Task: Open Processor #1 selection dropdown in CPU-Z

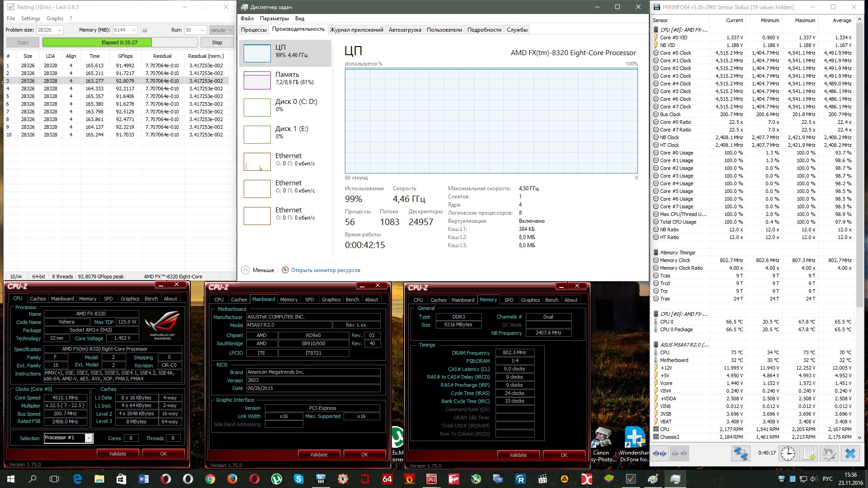Action: (89, 438)
